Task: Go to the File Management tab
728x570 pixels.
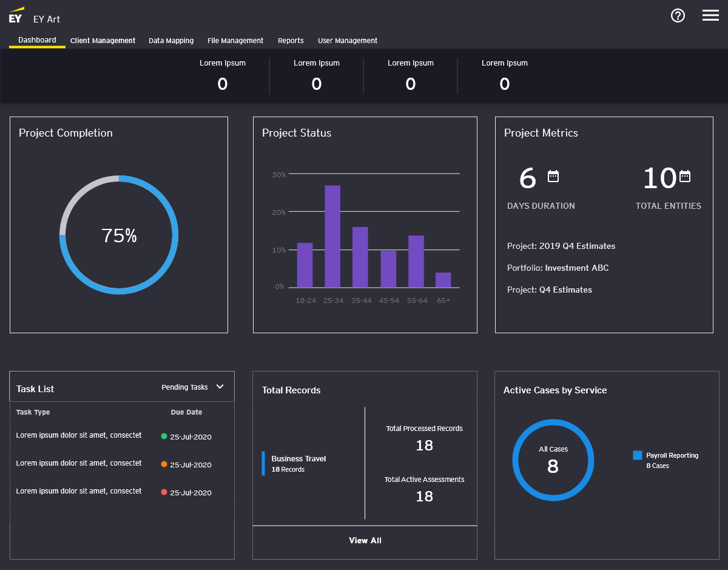Action: 235,41
